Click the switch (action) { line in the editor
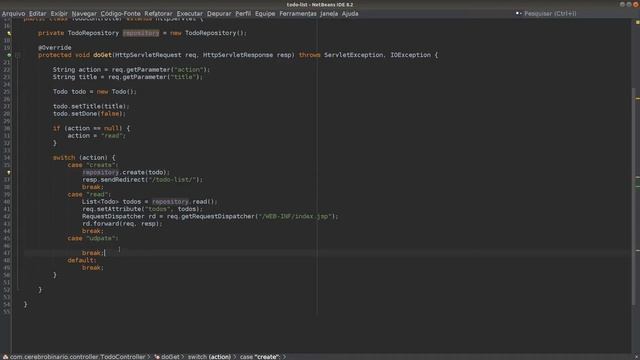Image resolution: width=640 pixels, height=360 pixels. (84, 158)
